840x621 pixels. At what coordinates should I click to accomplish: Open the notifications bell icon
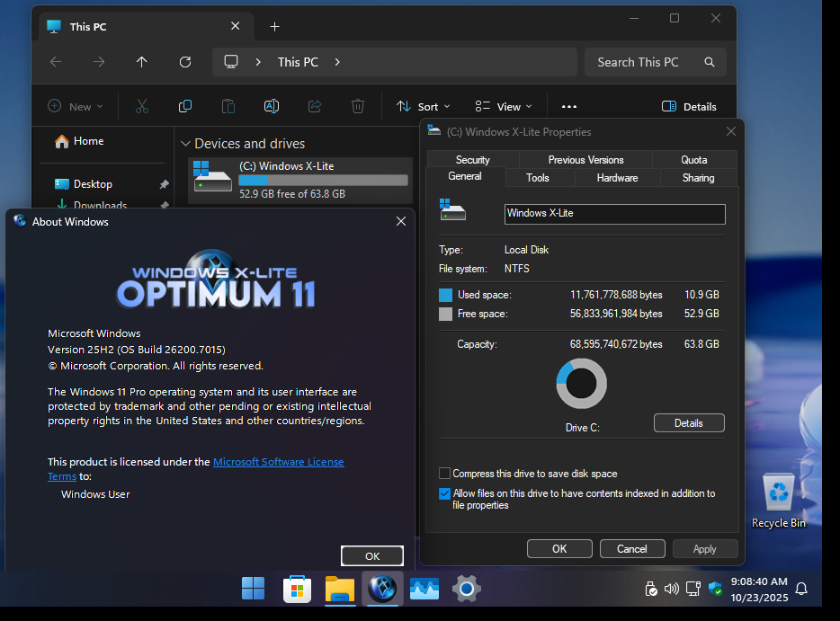click(801, 589)
